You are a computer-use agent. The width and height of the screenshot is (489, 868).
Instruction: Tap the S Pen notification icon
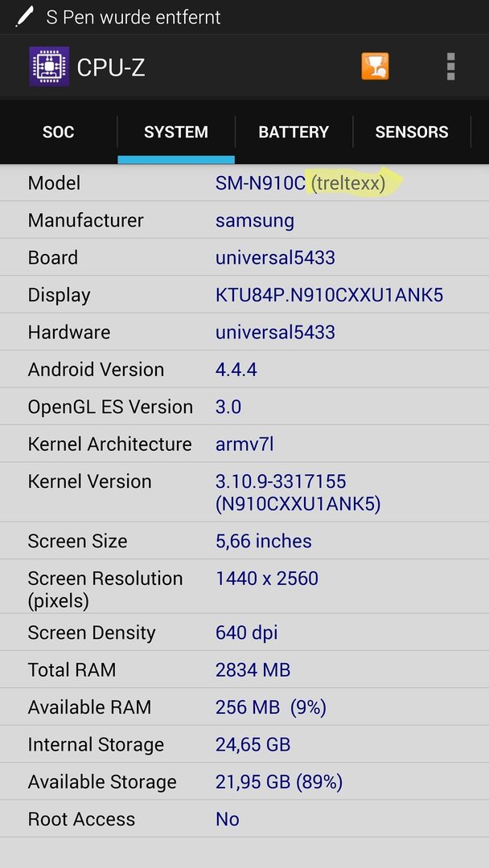[x=24, y=17]
